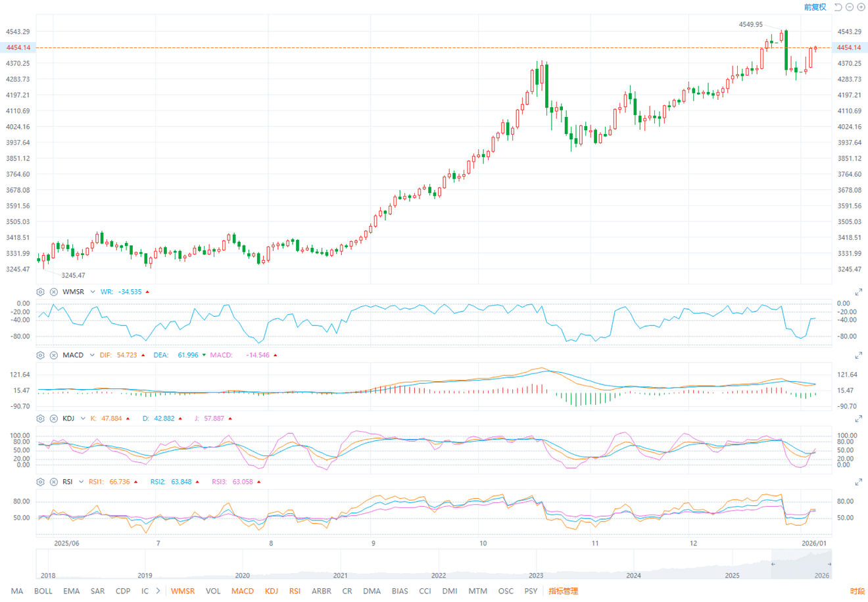
Task: Remove the WMSR panel via its close icon
Action: (x=53, y=291)
